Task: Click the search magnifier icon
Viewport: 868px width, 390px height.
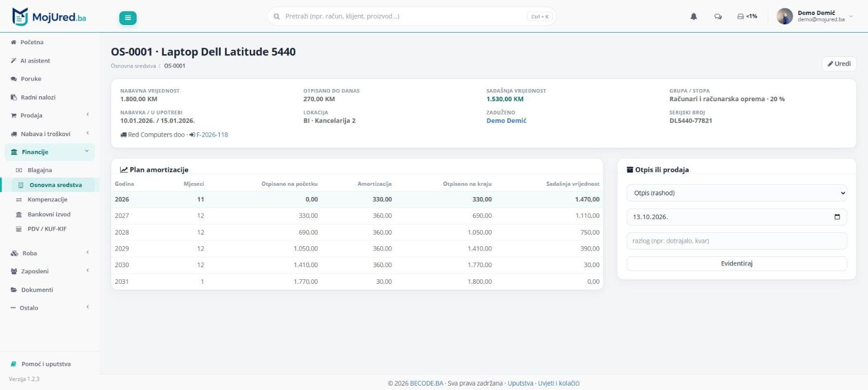Action: click(276, 17)
